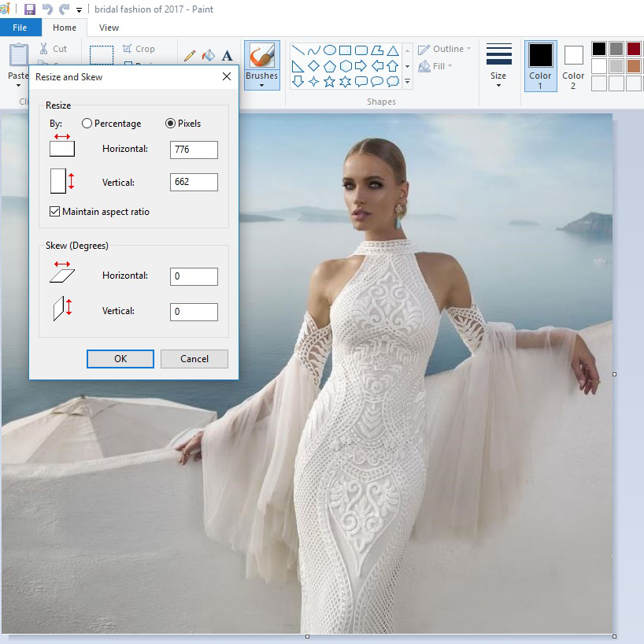Choose the Right arrow shape

pos(361,66)
